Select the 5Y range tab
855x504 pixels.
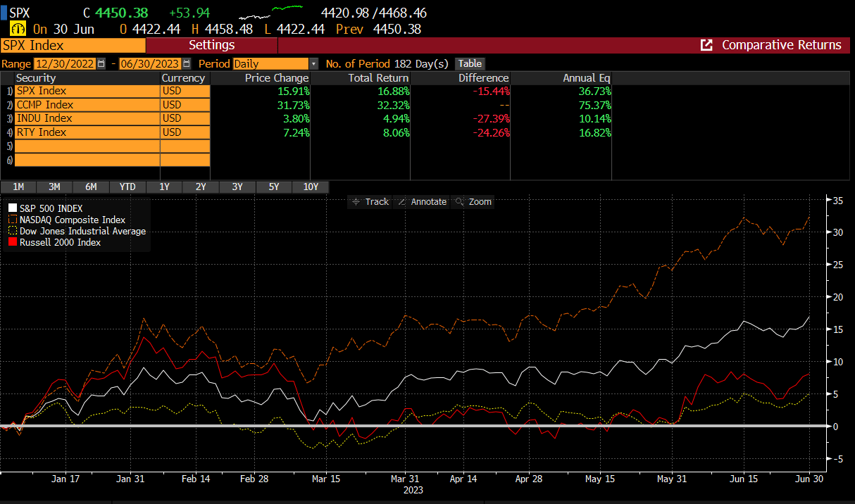point(274,187)
